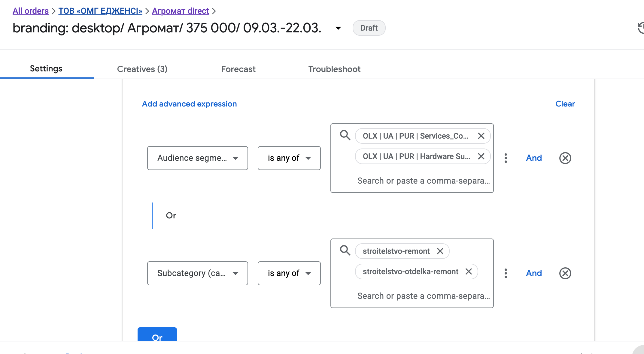The height and width of the screenshot is (354, 644).
Task: Open more options for Audience segment row
Action: click(x=506, y=158)
